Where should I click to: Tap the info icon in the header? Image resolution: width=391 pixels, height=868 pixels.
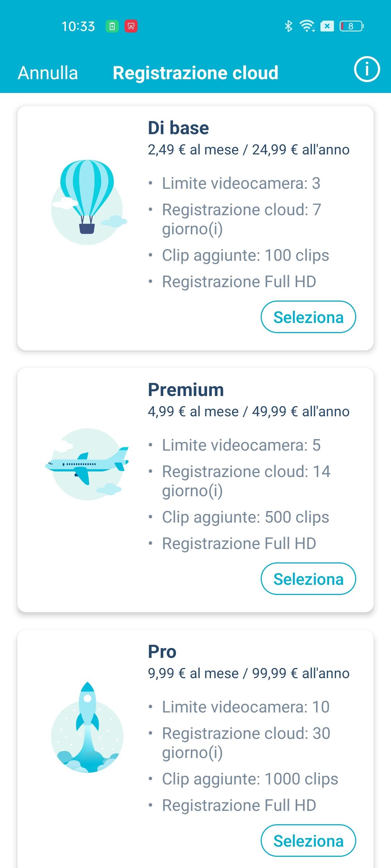tap(366, 69)
